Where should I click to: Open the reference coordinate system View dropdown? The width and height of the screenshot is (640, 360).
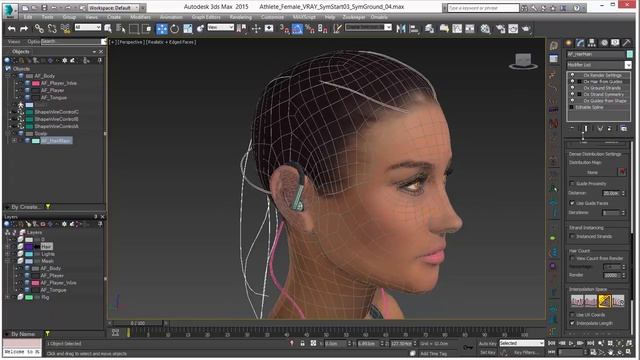pos(220,27)
